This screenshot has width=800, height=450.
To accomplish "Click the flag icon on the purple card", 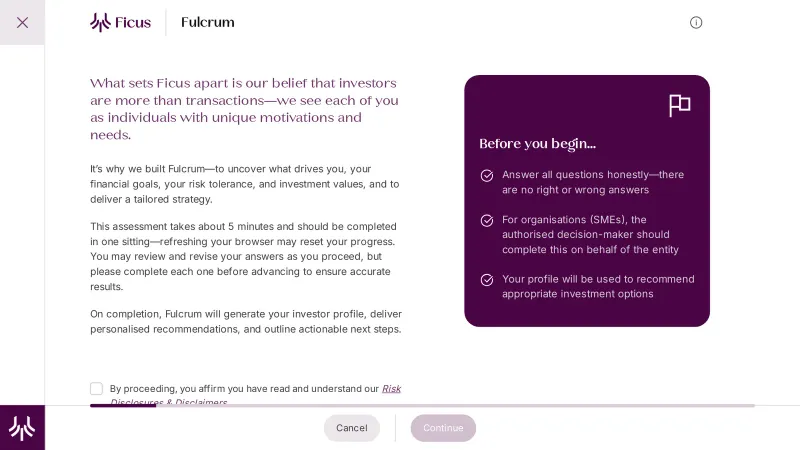I will pyautogui.click(x=680, y=105).
